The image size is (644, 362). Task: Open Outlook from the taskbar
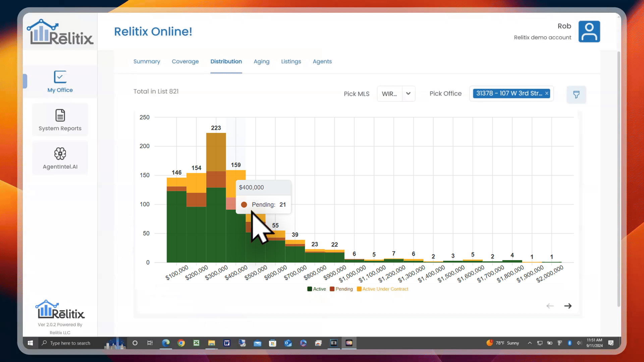click(288, 343)
